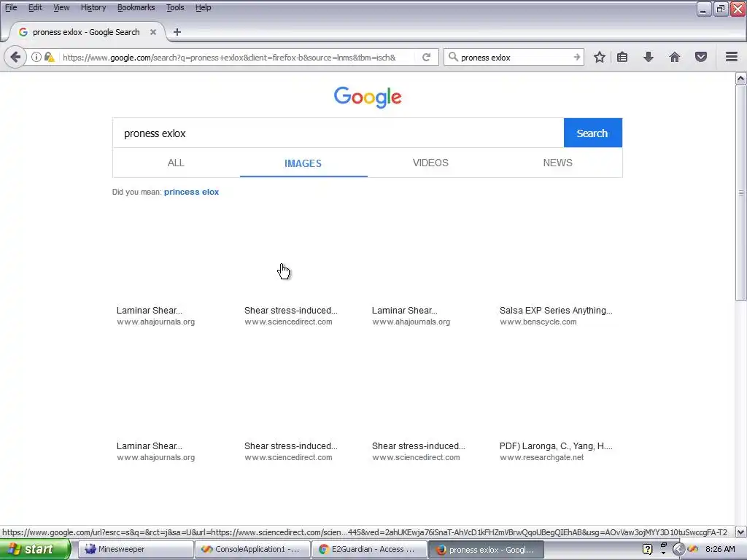Close the proness exlox Google Search tab
747x560 pixels.
[x=153, y=32]
